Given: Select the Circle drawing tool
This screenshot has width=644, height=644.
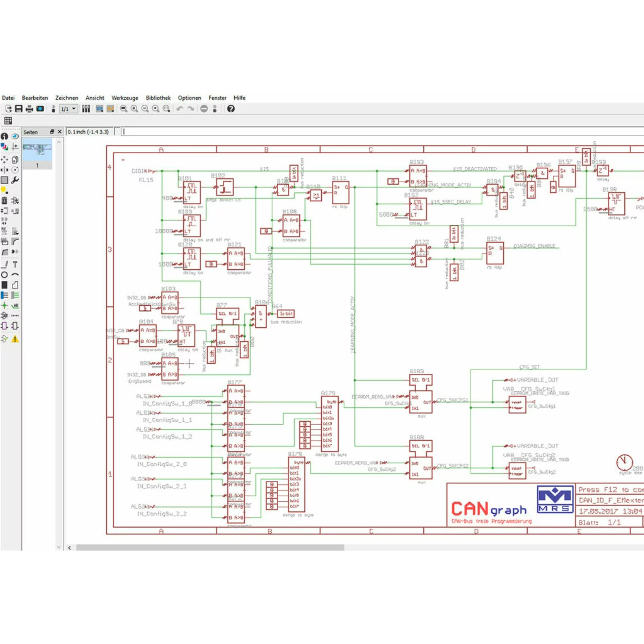Looking at the screenshot, I should click(x=5, y=275).
